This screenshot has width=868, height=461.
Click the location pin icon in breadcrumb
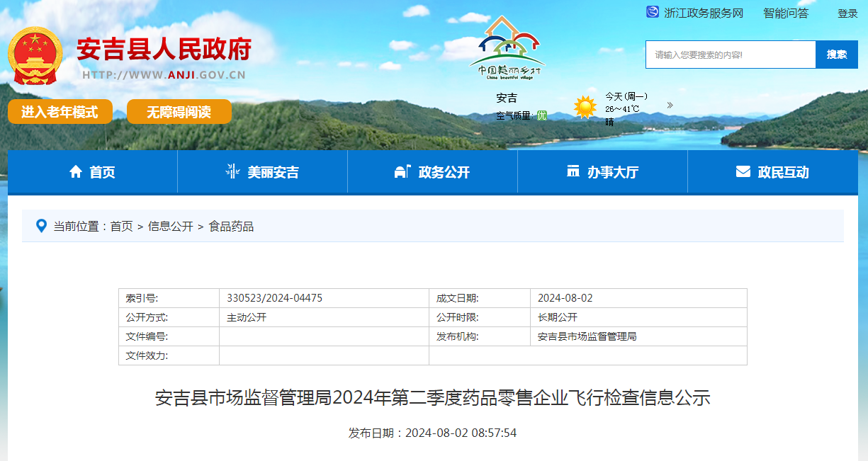click(x=41, y=226)
